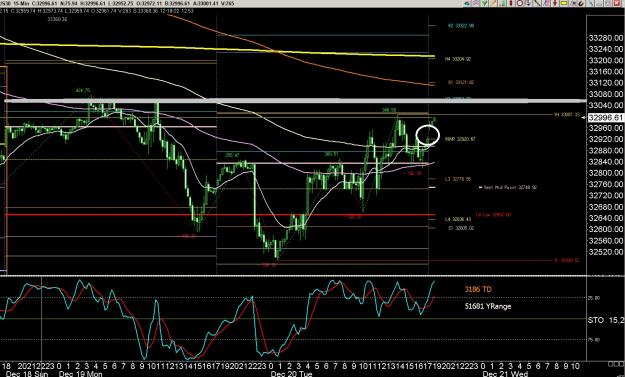
Task: Click the L3 pivot level label
Action: pos(458,179)
